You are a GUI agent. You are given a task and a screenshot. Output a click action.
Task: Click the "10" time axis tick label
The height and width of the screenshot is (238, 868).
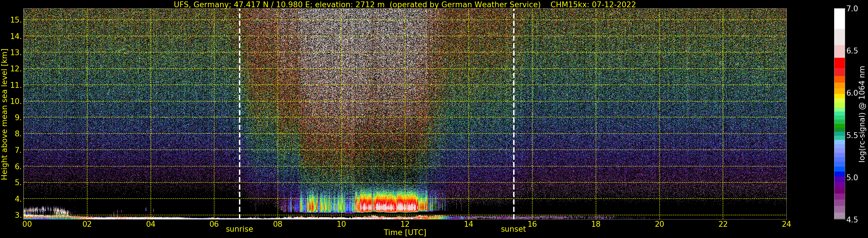pyautogui.click(x=341, y=224)
